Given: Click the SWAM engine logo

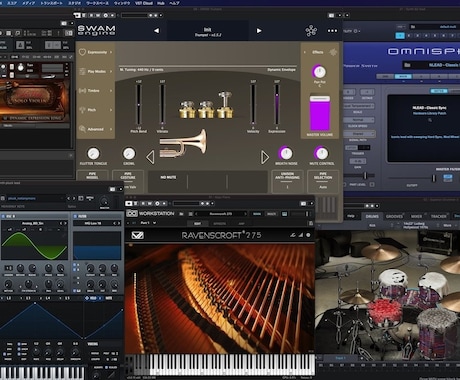Looking at the screenshot, I should tap(97, 30).
